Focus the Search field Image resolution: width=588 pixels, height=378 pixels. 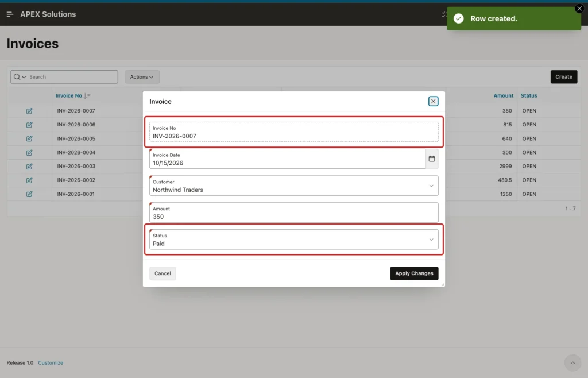tap(72, 77)
